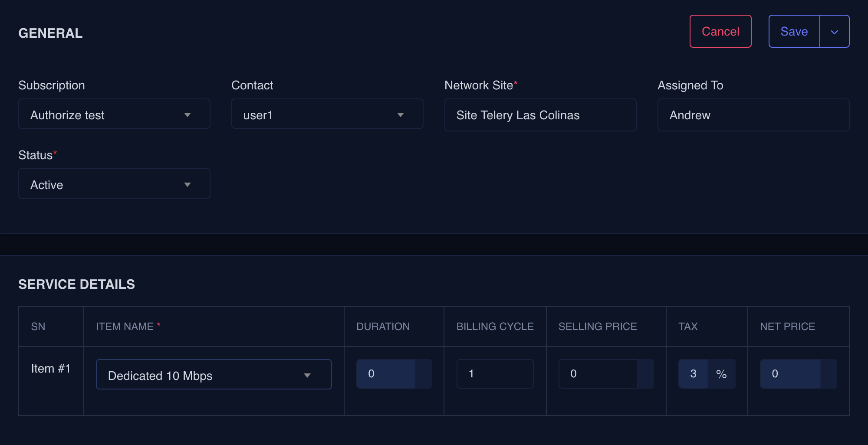Click the Tax value input
Screen dimensions: 868x445
[x=693, y=374]
